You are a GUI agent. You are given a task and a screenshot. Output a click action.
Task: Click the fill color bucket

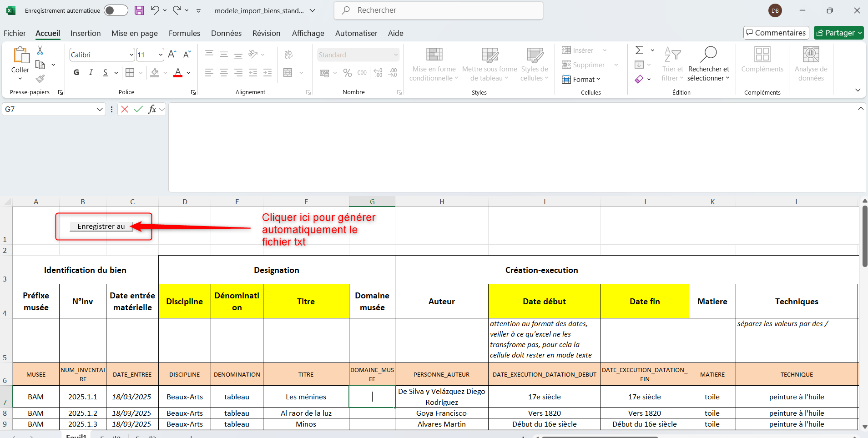tap(155, 73)
